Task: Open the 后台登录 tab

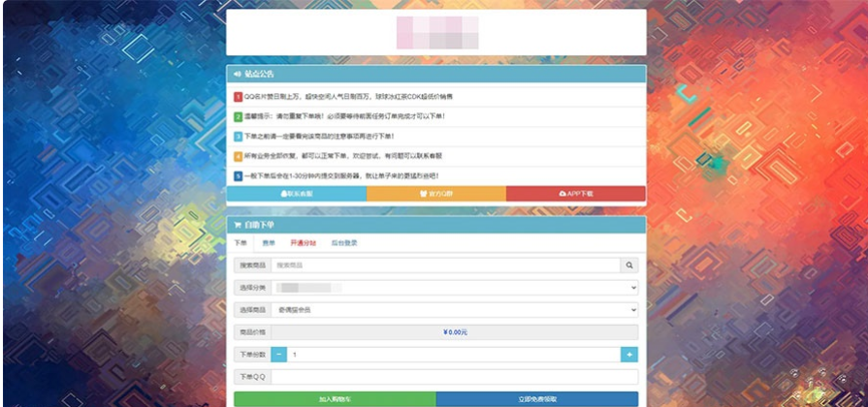Action: (344, 243)
